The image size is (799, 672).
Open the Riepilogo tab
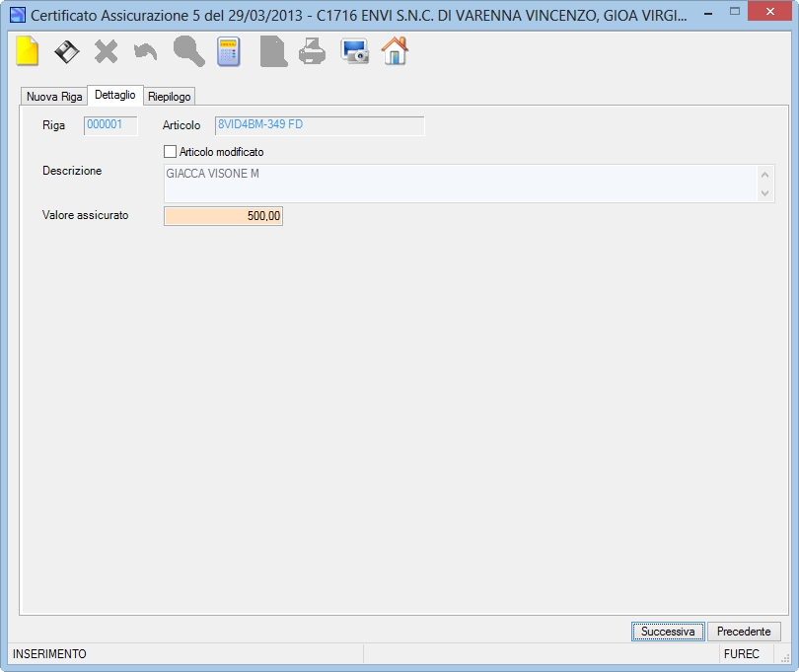click(x=170, y=97)
